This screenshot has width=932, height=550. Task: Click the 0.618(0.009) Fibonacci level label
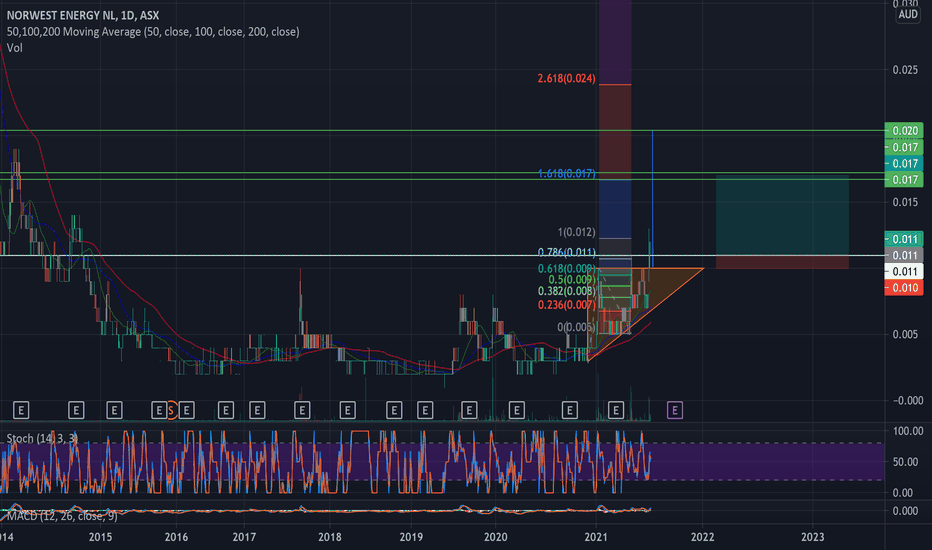pos(566,269)
